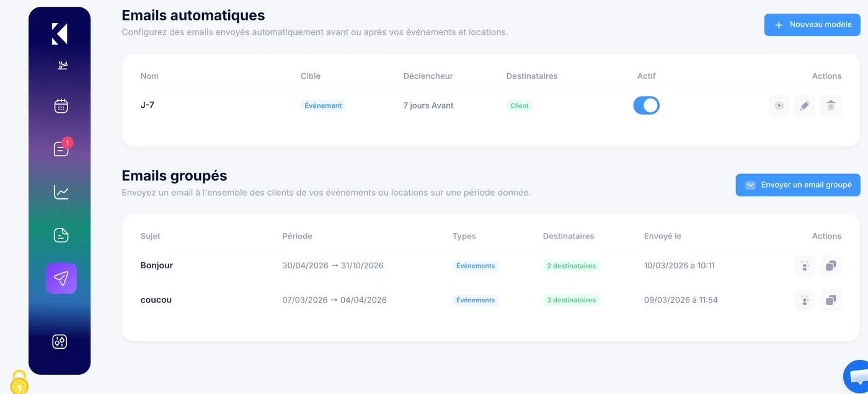This screenshot has height=394, width=868.
Task: Click the Bonjour subject
Action: [157, 265]
